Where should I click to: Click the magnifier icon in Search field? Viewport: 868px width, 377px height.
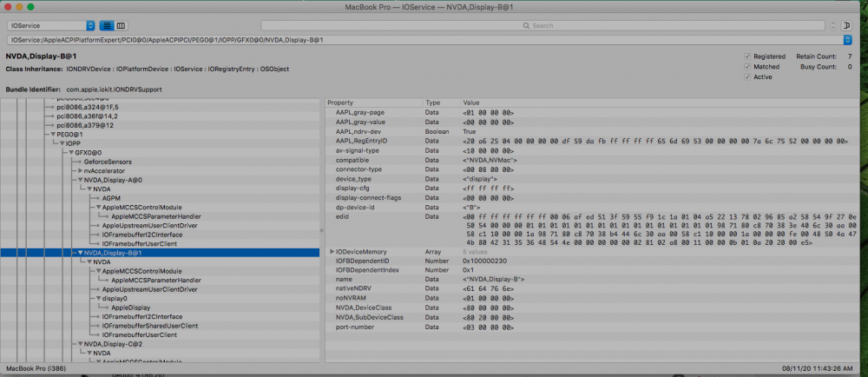tap(527, 26)
